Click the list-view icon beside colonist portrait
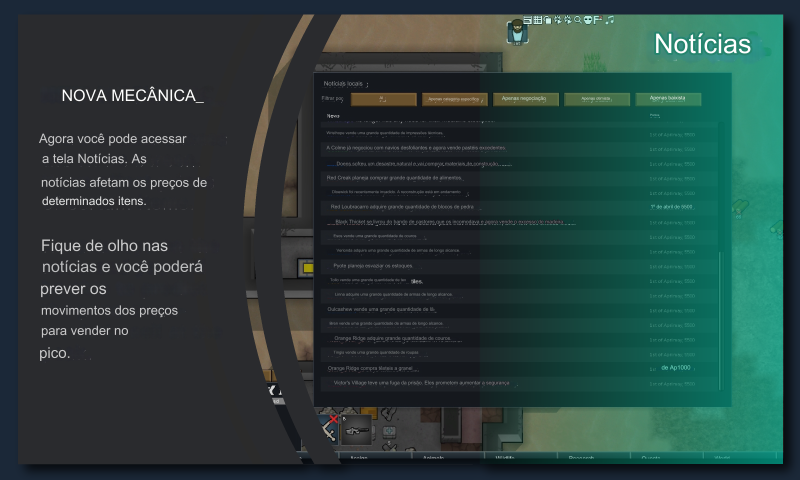The image size is (800, 480). click(x=528, y=20)
